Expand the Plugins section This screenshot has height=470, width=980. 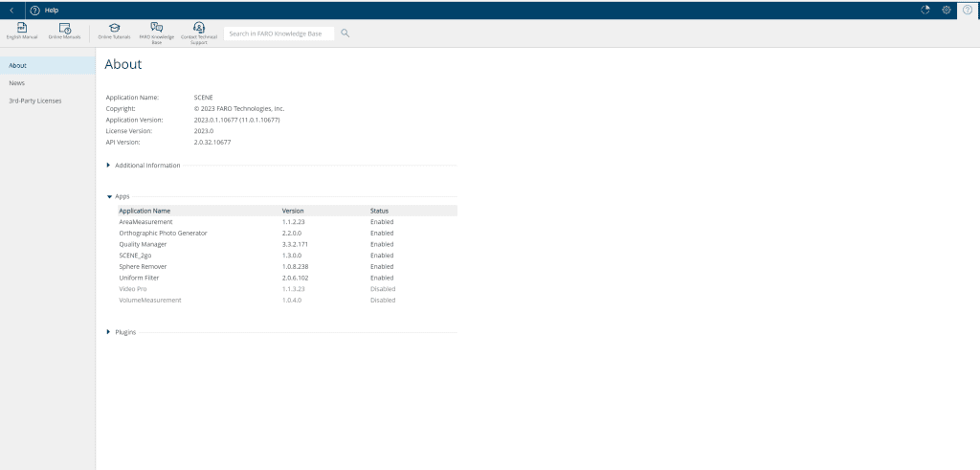click(109, 332)
